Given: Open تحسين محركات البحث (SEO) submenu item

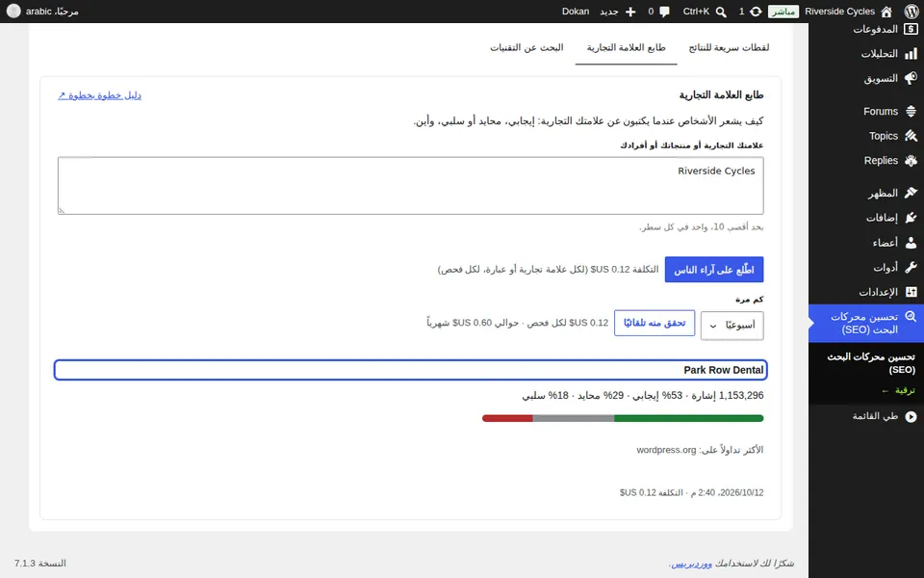Looking at the screenshot, I should pos(871,363).
